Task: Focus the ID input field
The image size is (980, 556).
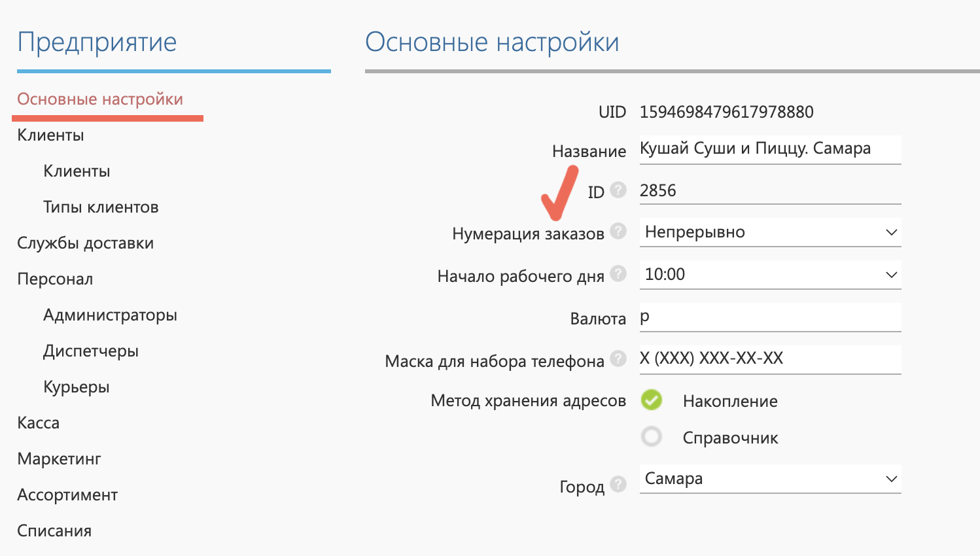Action: (770, 191)
